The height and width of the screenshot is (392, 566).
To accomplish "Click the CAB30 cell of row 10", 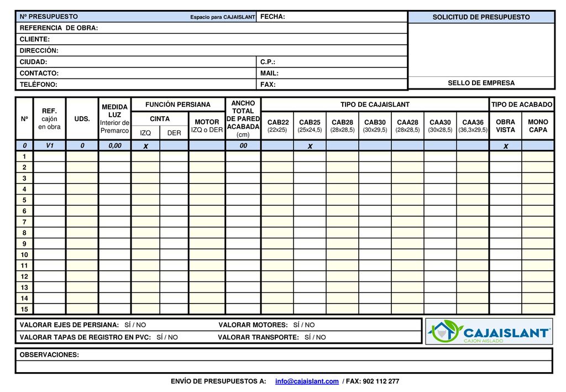I will tap(375, 254).
